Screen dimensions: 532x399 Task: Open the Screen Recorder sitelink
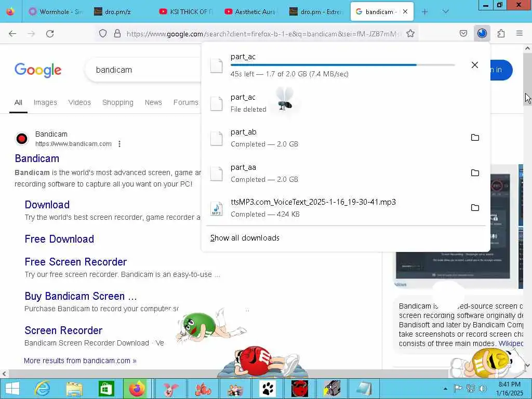pos(63,330)
